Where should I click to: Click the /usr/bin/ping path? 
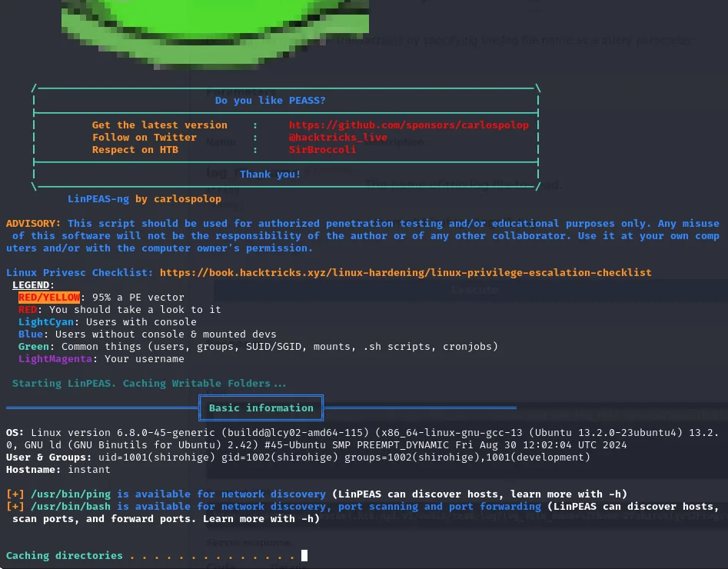click(x=71, y=494)
